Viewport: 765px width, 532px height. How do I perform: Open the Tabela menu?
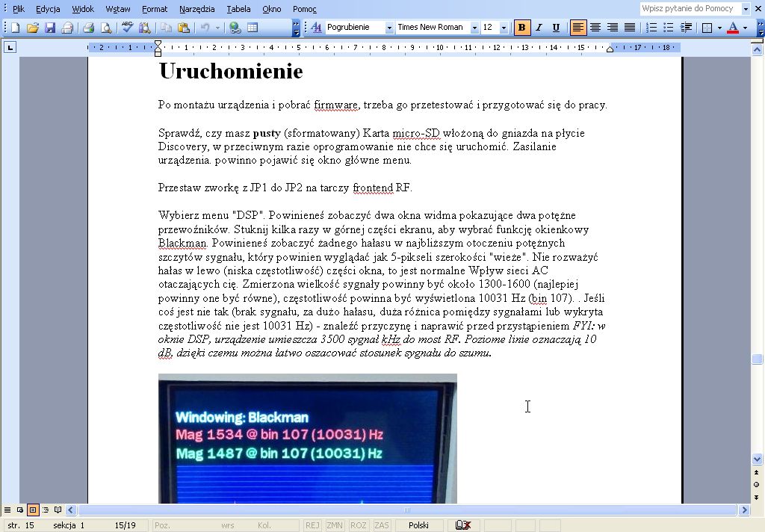[238, 9]
